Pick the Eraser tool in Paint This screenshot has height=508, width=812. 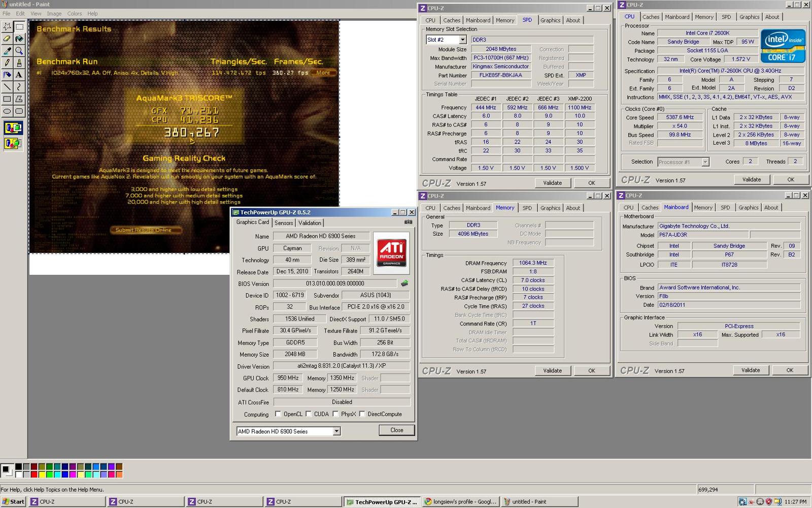(x=7, y=39)
